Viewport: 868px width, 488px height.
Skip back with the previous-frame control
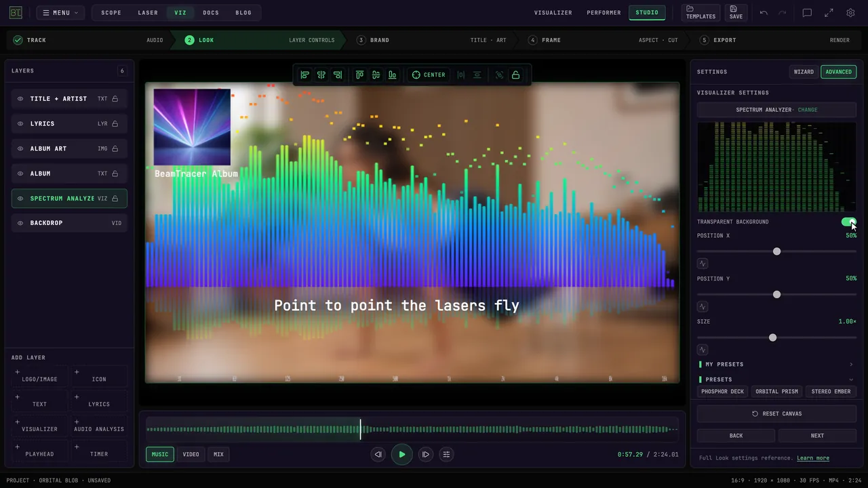coord(378,454)
